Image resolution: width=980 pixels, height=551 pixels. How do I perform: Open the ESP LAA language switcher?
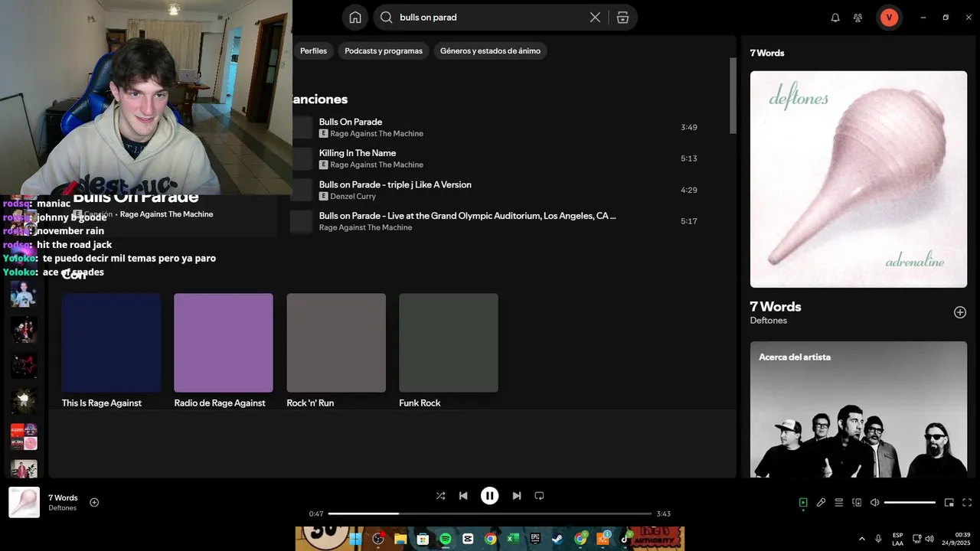click(x=897, y=539)
